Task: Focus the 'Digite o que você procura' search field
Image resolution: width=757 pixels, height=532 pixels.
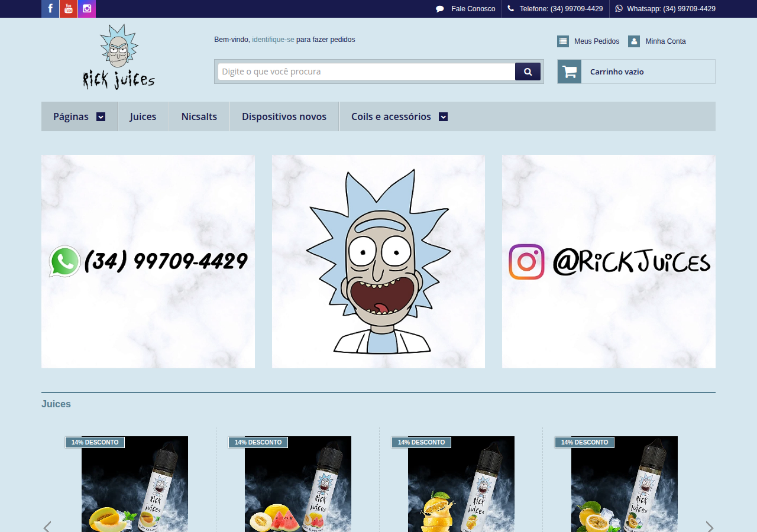Action: pyautogui.click(x=367, y=72)
